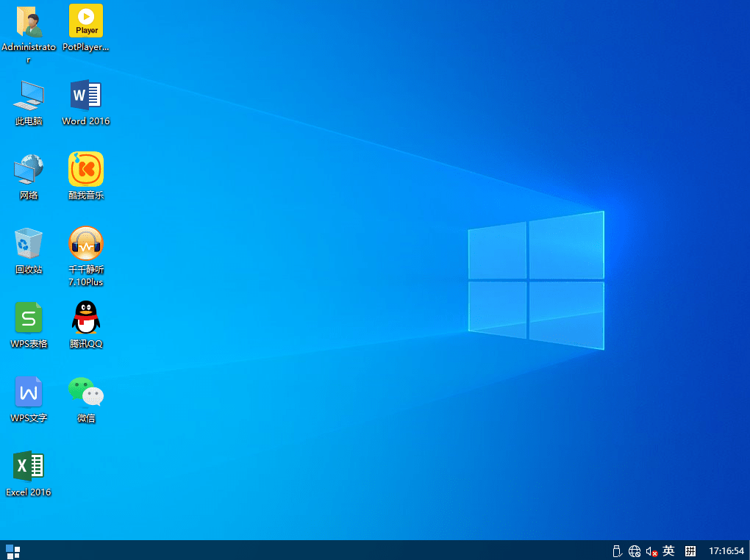This screenshot has width=750, height=560.
Task: Click the clock showing 17:16:54
Action: tap(726, 550)
